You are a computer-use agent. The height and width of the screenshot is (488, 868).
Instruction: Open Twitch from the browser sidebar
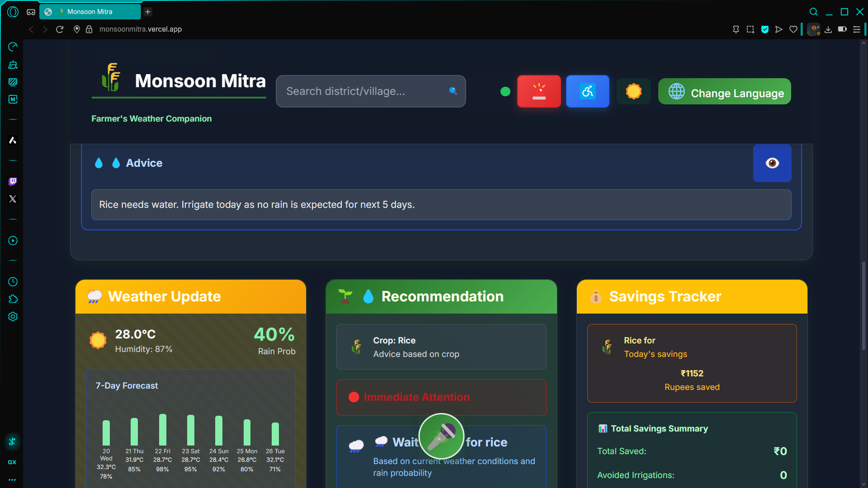coord(13,181)
